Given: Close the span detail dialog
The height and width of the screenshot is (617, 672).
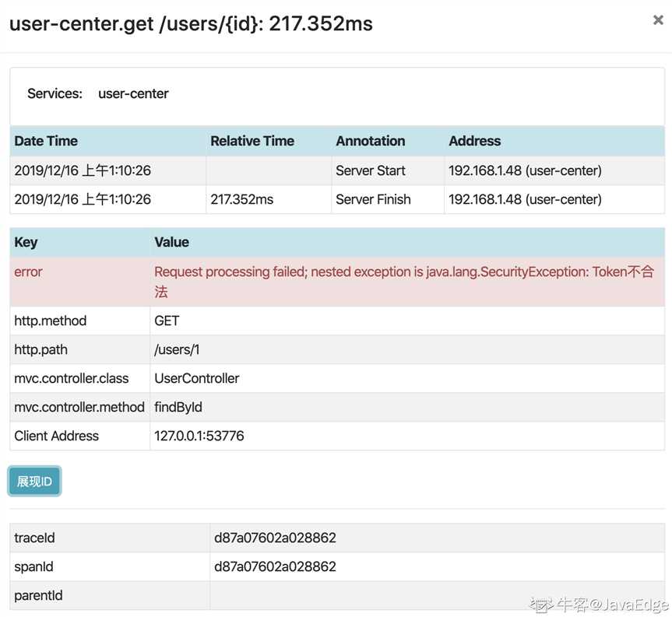Looking at the screenshot, I should coord(658,19).
